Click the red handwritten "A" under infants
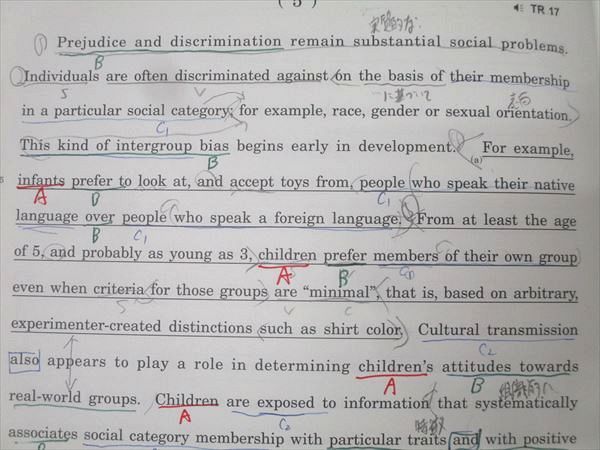Screen dimensions: 600x450 pos(40,196)
